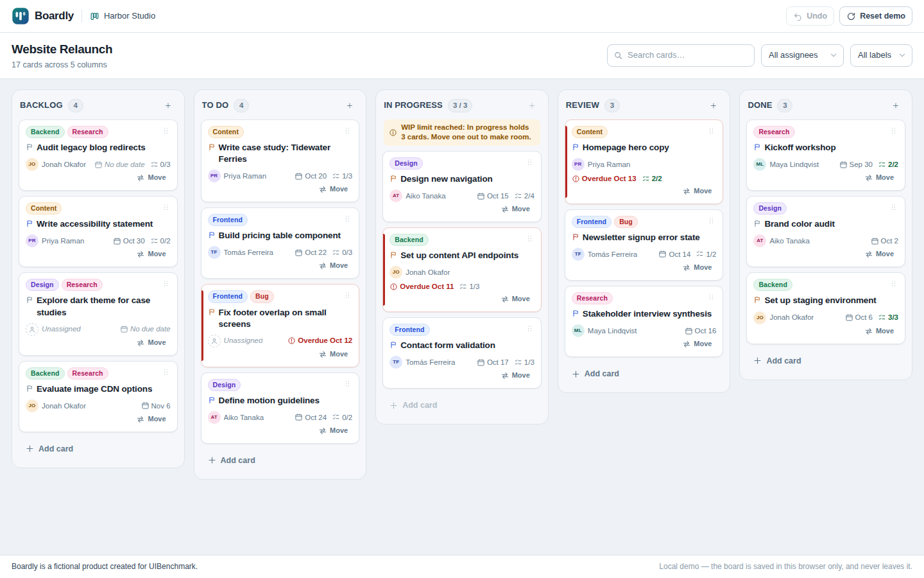
Task: Click the Backend label on Set up staging environment
Action: coord(773,285)
